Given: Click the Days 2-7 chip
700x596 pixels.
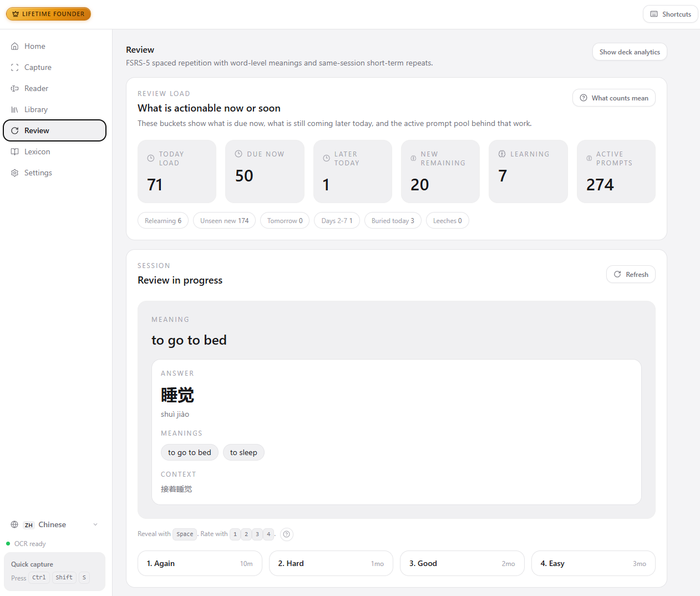Looking at the screenshot, I should (x=337, y=220).
